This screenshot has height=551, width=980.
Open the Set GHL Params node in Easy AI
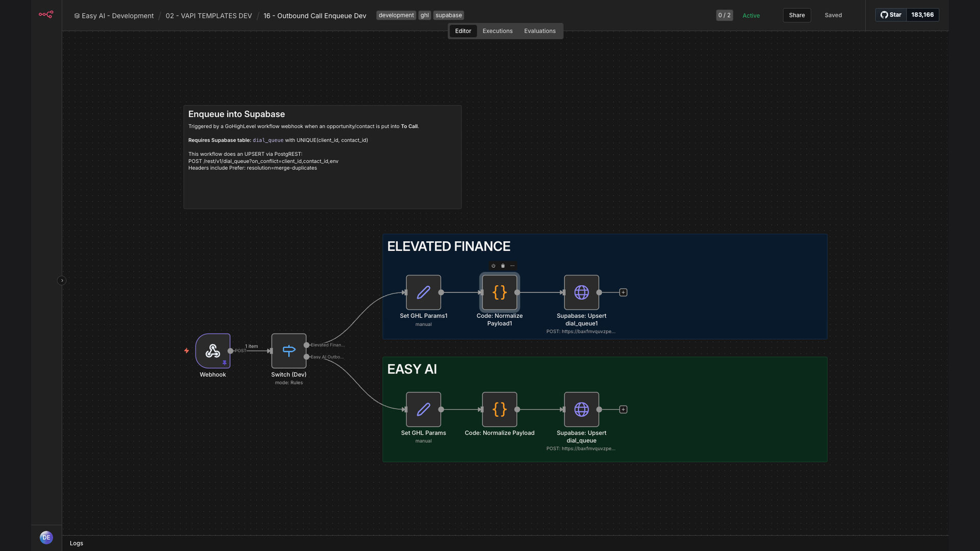423,409
